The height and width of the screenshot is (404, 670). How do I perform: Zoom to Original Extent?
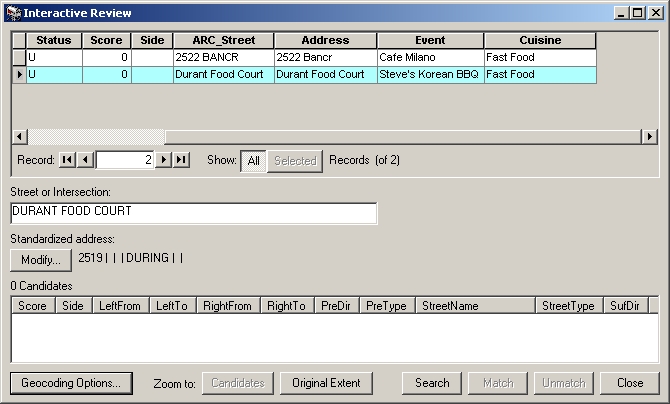(326, 383)
